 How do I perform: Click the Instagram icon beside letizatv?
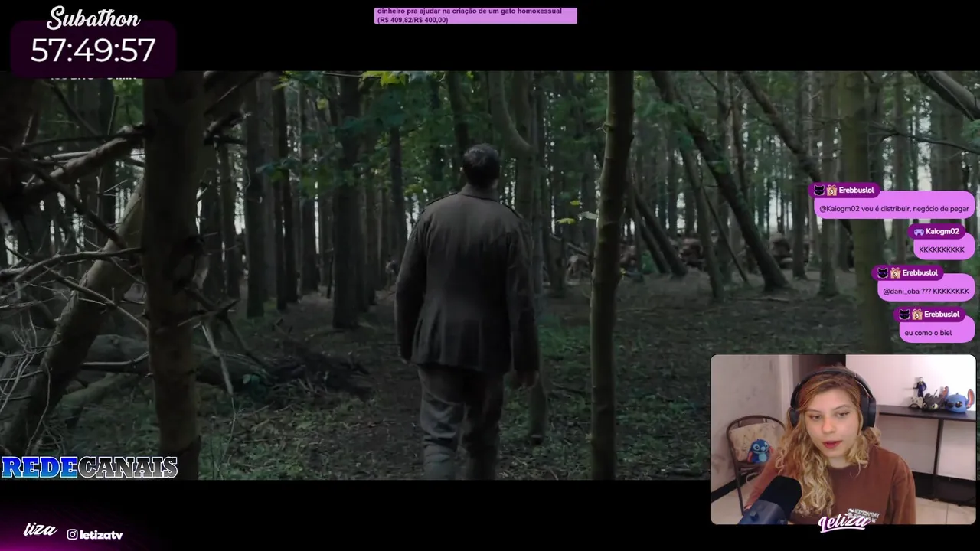tap(72, 534)
